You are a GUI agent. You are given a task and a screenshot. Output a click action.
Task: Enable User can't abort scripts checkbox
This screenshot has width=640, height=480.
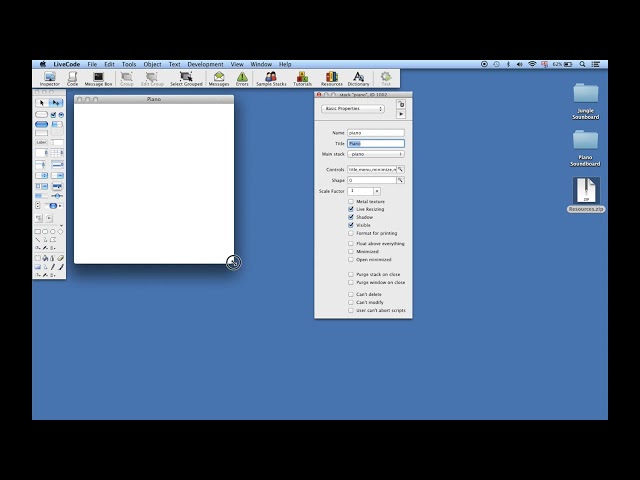[x=351, y=310]
